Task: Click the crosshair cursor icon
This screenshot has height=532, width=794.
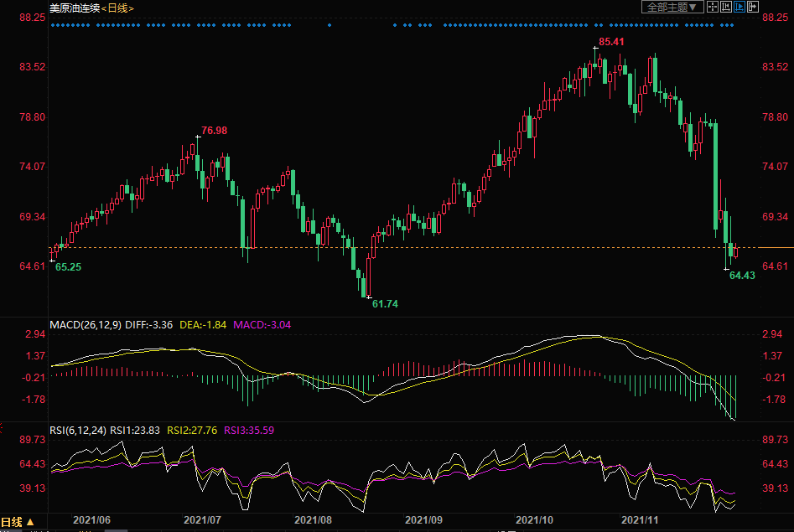Action: point(713,7)
